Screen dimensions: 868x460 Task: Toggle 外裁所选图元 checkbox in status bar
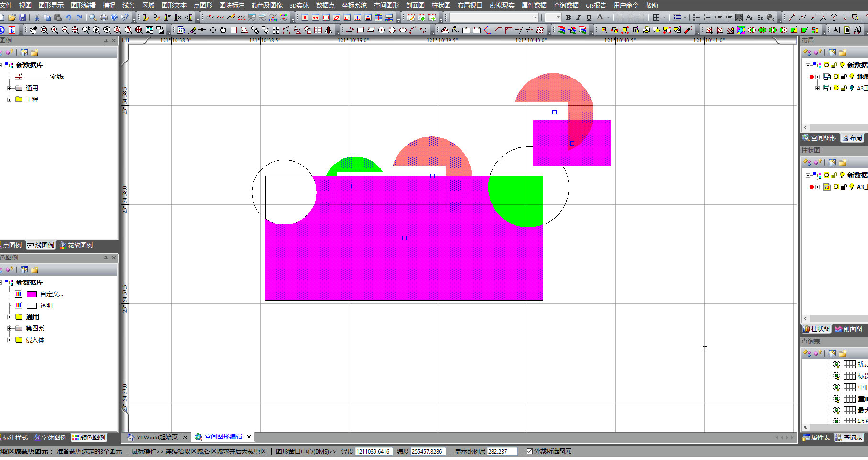(529, 451)
